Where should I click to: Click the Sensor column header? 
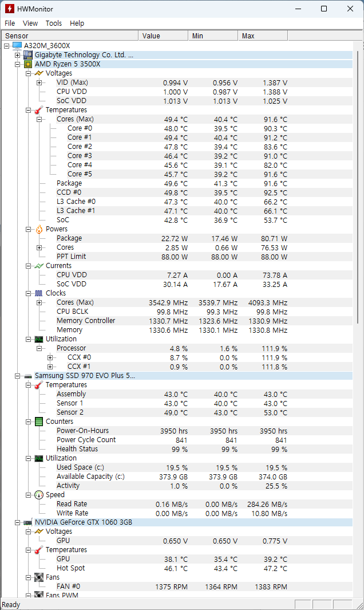click(70, 36)
